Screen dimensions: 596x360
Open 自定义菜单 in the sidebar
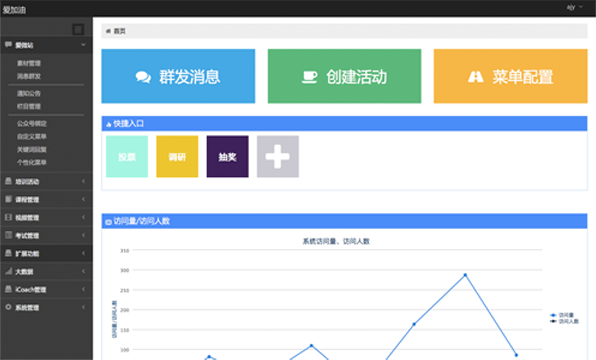(x=32, y=136)
